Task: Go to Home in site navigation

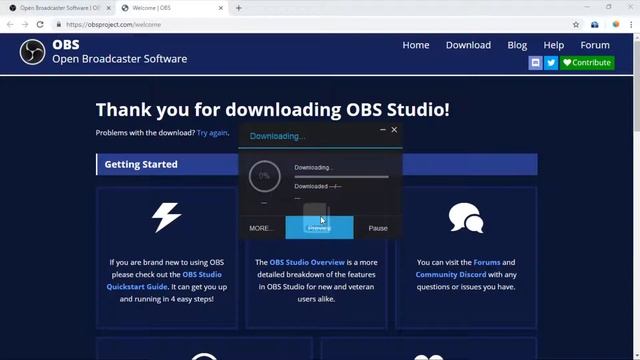Action: click(416, 45)
